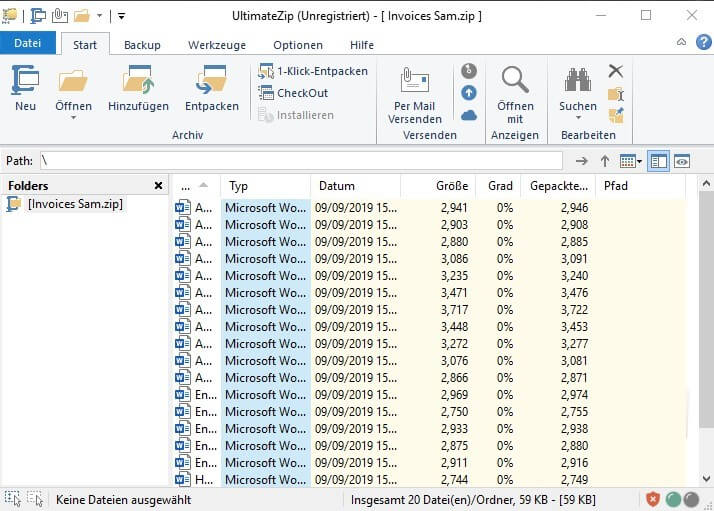Select [Invoices Sam.zip] tree node

pyautogui.click(x=75, y=204)
